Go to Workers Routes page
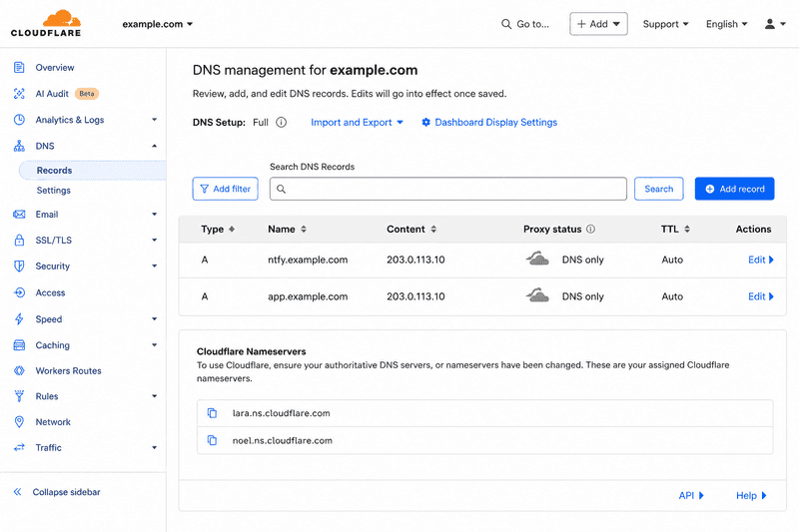Image resolution: width=799 pixels, height=532 pixels. click(68, 370)
